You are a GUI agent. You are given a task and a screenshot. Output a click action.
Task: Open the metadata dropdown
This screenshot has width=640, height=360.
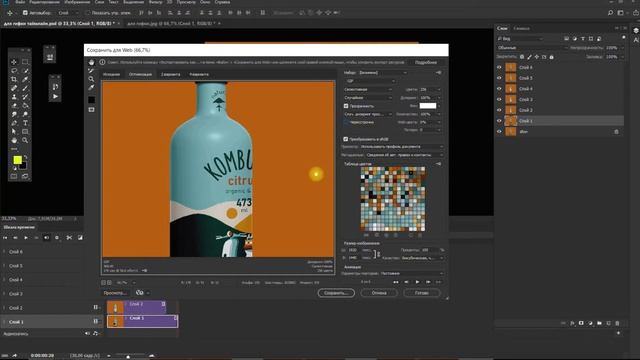point(404,155)
